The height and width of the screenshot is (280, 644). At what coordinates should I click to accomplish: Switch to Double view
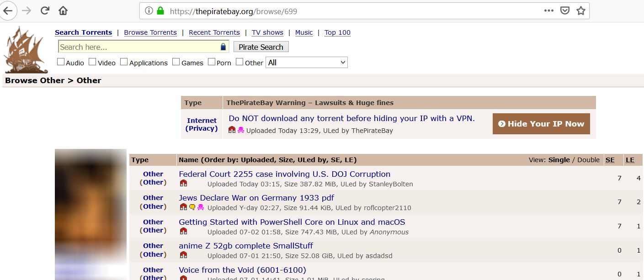click(588, 160)
